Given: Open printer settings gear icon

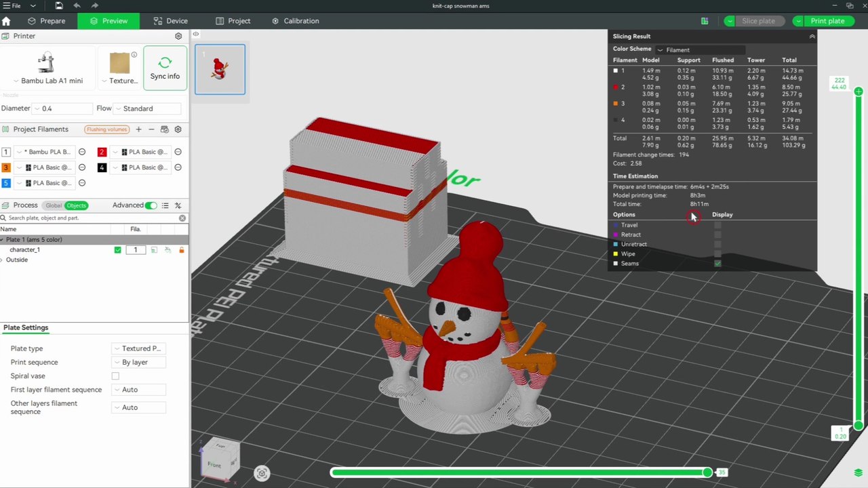Looking at the screenshot, I should click(178, 36).
